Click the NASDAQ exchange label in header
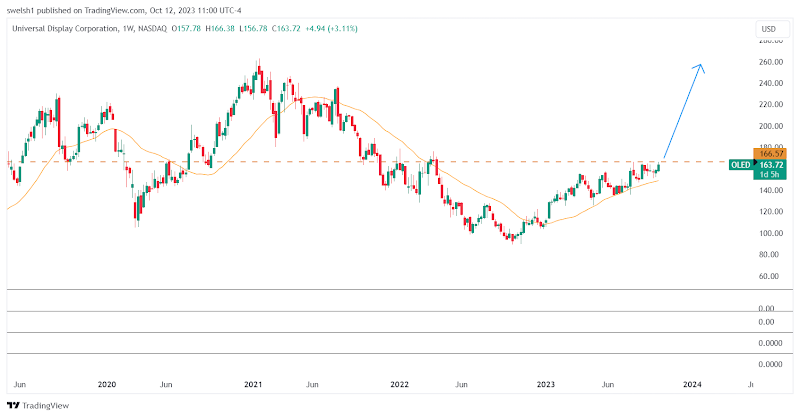Screen dimensions: 800x417 (x=152, y=29)
